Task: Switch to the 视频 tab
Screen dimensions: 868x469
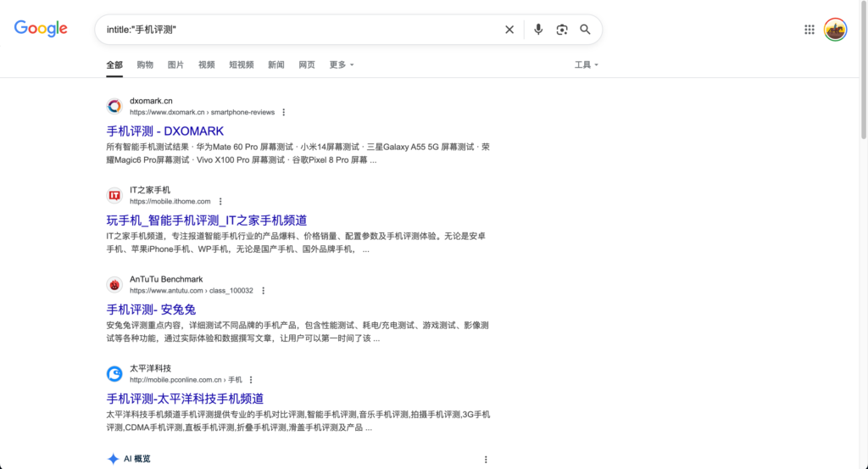Action: click(207, 64)
